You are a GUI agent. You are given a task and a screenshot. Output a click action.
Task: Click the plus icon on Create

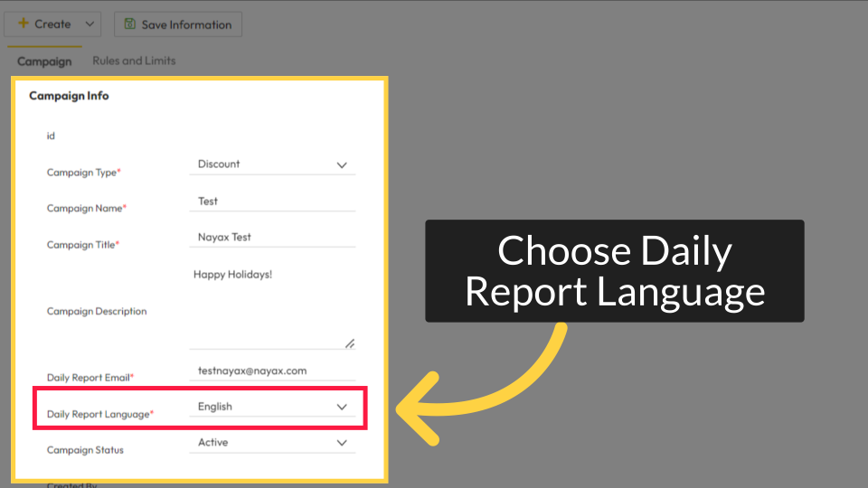point(24,23)
